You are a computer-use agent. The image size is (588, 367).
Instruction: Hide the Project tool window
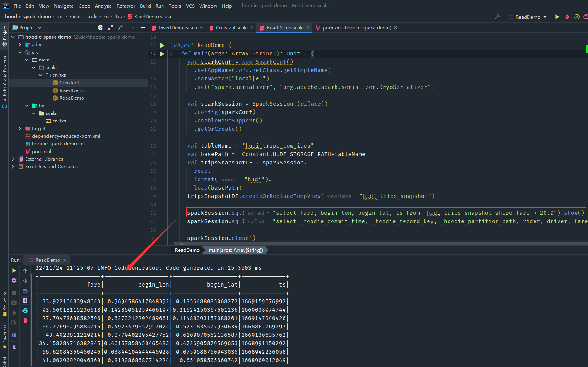(x=143, y=27)
